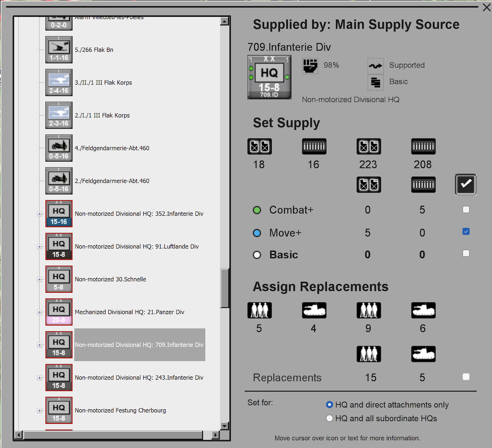Enable the Combat+ supply checkbox

tap(466, 209)
